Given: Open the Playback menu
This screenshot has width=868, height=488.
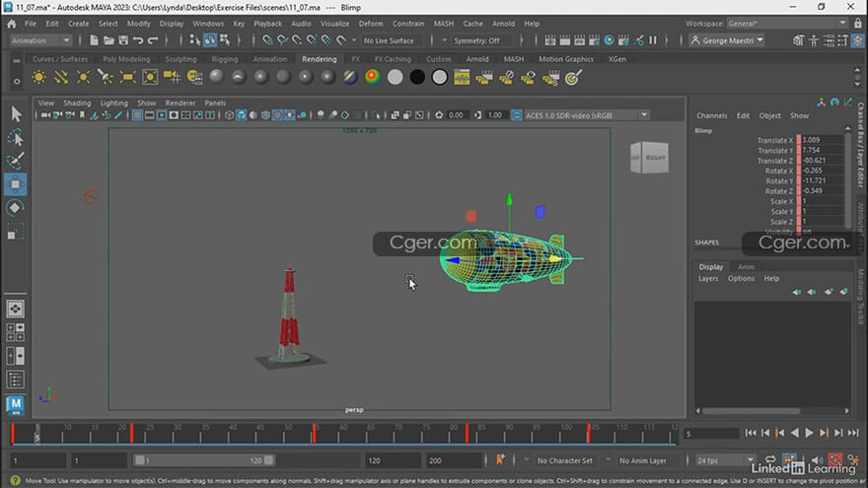Looking at the screenshot, I should [268, 24].
